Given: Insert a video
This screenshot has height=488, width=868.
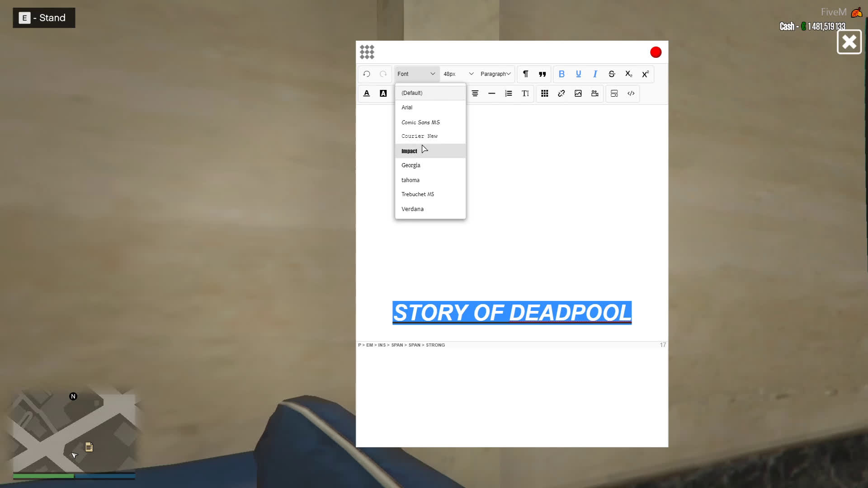Looking at the screenshot, I should pos(595,94).
